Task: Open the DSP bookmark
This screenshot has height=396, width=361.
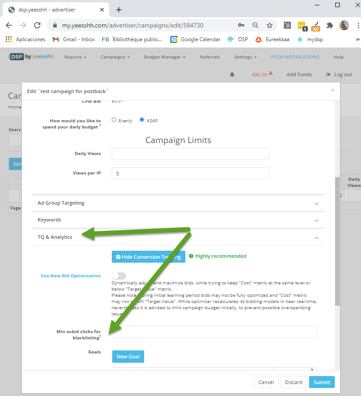Action: click(x=238, y=39)
